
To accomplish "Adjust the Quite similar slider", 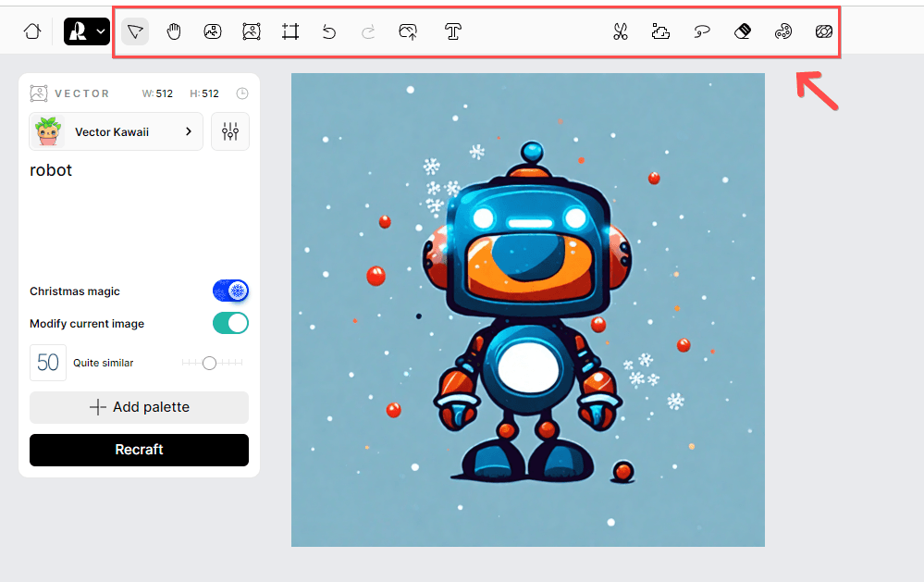I will click(x=209, y=363).
